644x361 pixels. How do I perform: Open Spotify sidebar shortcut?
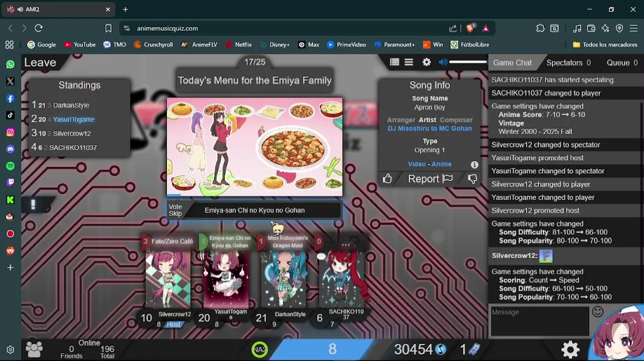point(10,166)
